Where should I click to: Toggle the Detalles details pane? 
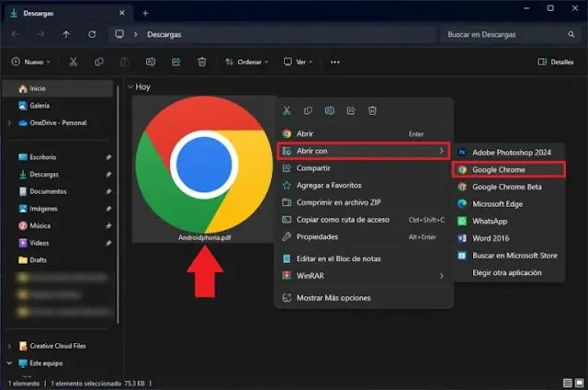(x=555, y=62)
